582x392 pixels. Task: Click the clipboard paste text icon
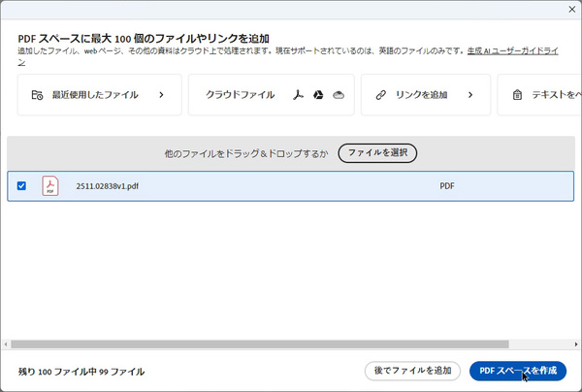[517, 95]
